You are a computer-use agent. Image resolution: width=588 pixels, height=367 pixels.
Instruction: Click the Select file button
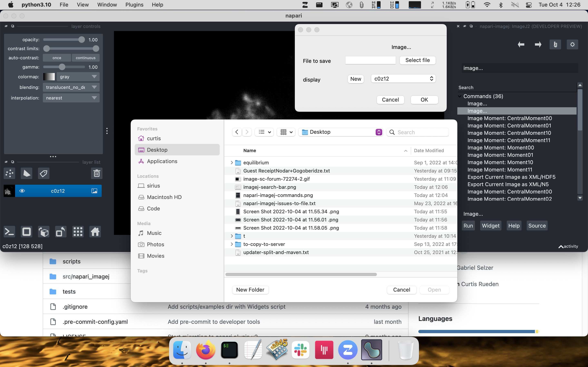pyautogui.click(x=418, y=60)
